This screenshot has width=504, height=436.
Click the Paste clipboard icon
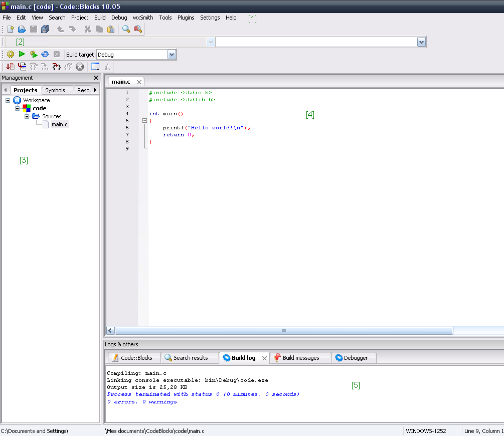111,29
